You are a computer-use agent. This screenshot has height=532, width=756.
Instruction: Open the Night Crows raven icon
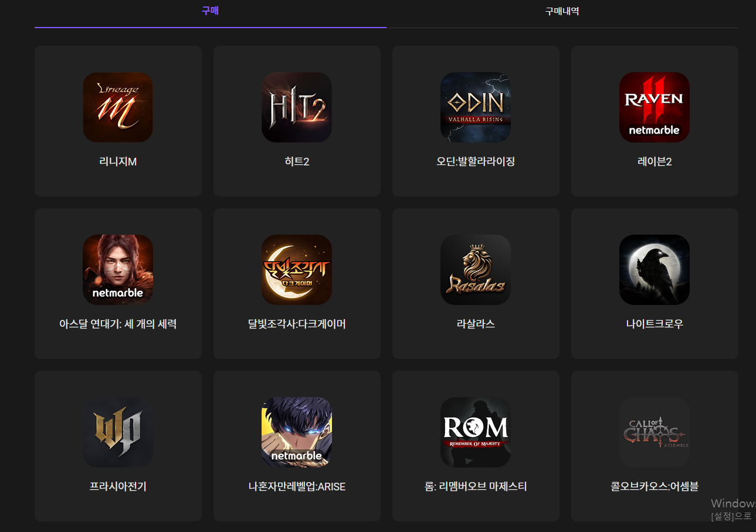point(655,270)
